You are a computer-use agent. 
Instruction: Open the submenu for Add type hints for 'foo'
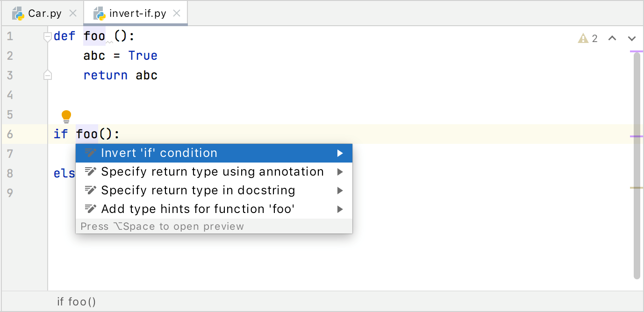point(341,209)
